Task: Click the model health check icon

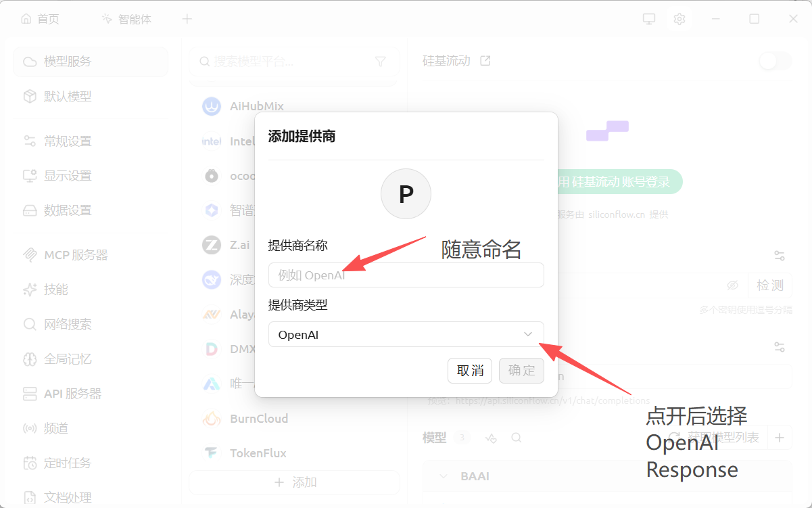Action: tap(492, 438)
